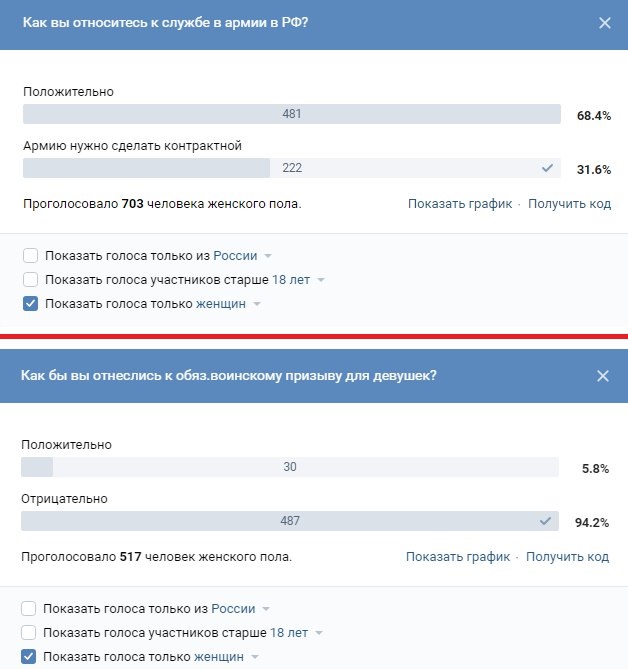Uncheck women-only votes in girls' conscription poll
The width and height of the screenshot is (628, 669).
(29, 656)
